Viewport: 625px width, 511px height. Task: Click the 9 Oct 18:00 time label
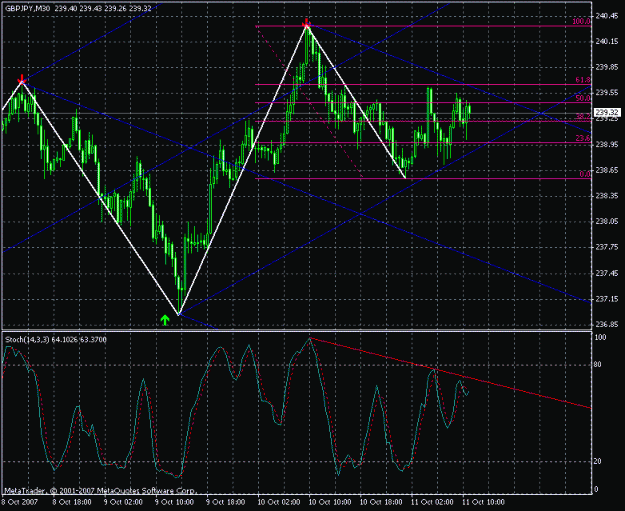[x=226, y=502]
